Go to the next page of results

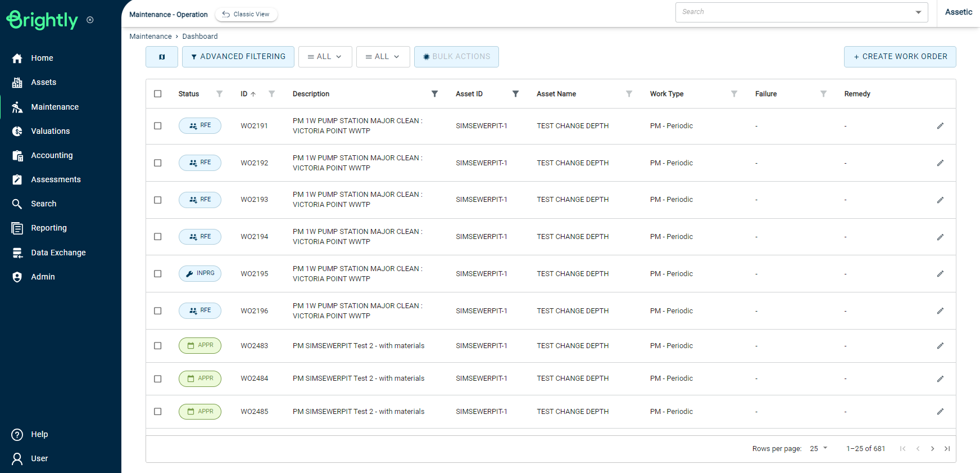coord(932,449)
